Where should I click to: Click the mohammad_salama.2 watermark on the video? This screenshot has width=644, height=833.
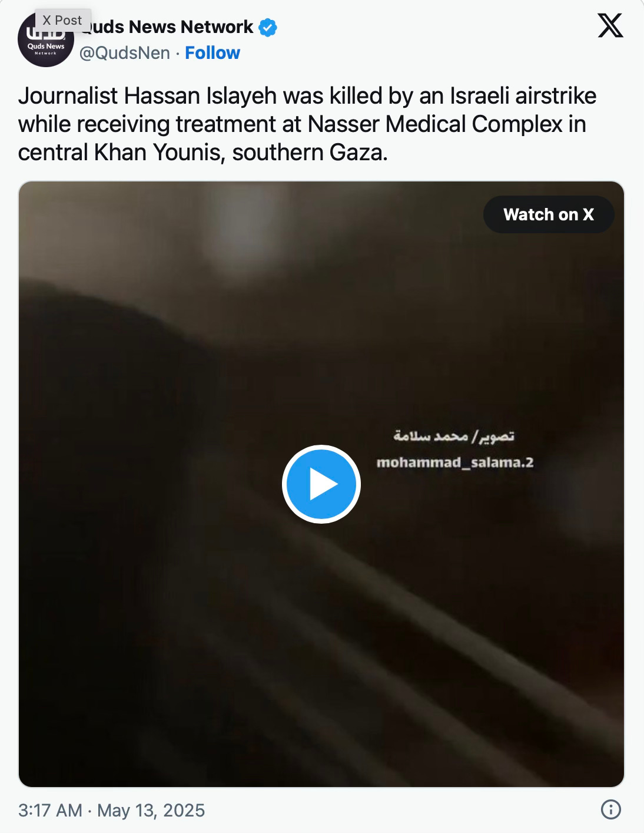(x=455, y=462)
